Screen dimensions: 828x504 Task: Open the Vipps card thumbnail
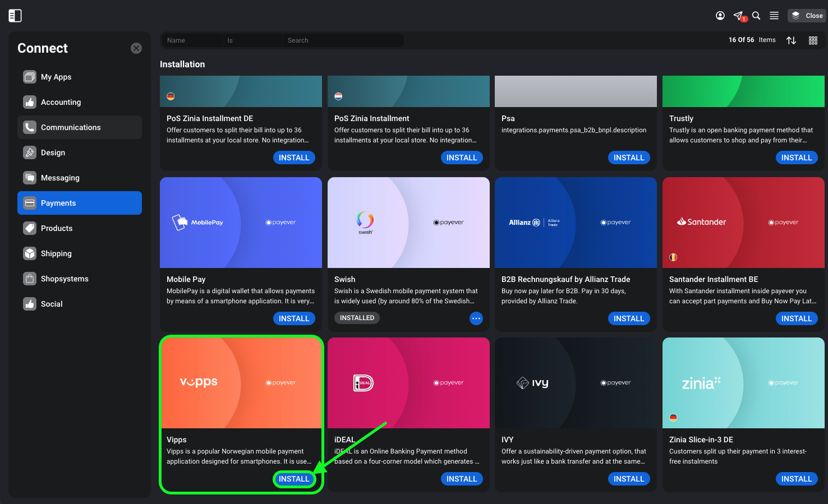click(241, 383)
